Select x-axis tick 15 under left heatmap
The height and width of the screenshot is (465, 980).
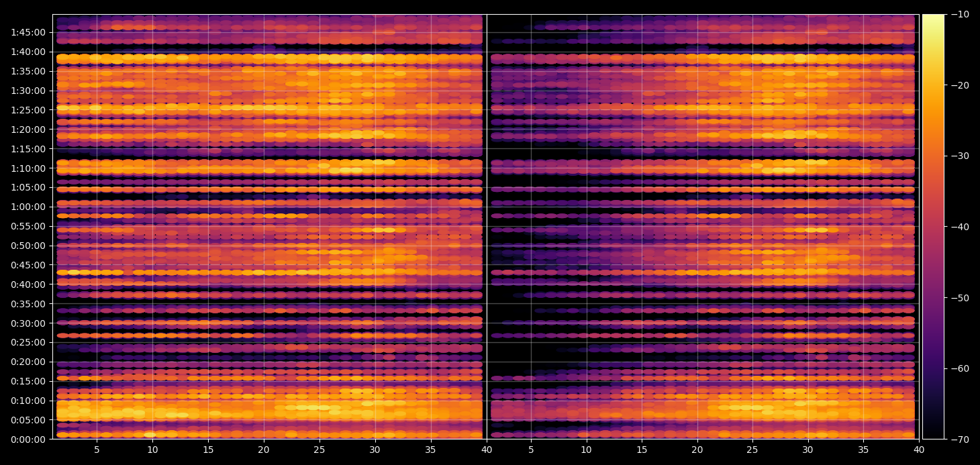coord(208,450)
